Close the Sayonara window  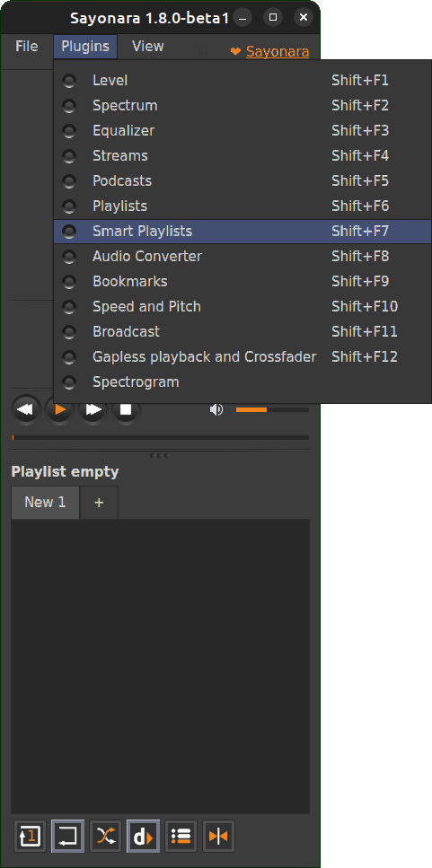[x=303, y=18]
